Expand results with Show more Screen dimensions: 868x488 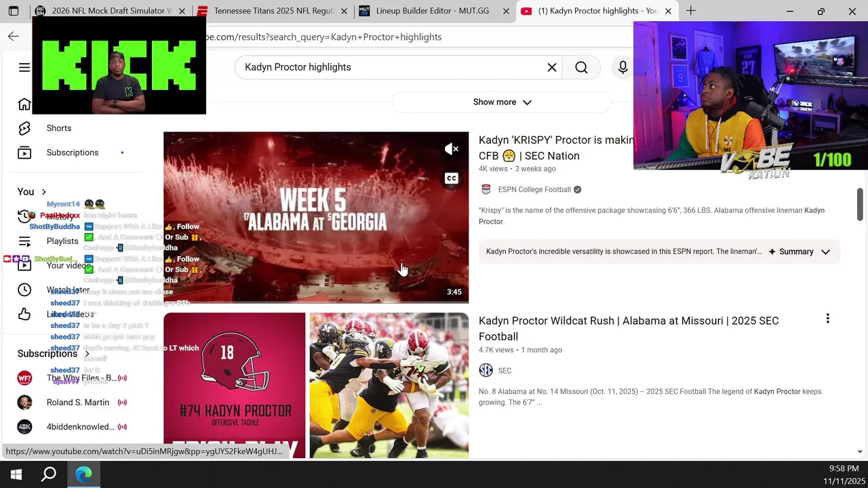tap(502, 102)
